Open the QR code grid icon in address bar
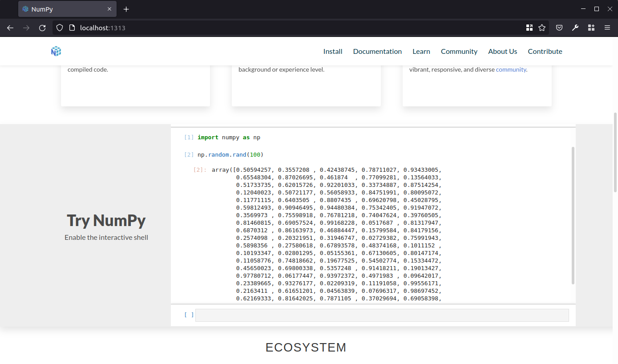The image size is (618, 364). point(529,28)
